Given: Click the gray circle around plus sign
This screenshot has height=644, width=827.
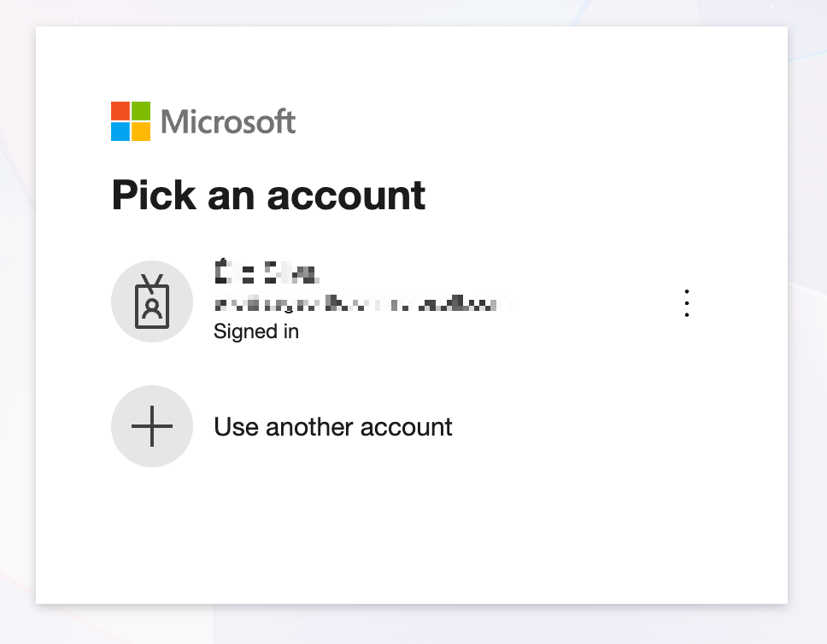Looking at the screenshot, I should (x=152, y=426).
